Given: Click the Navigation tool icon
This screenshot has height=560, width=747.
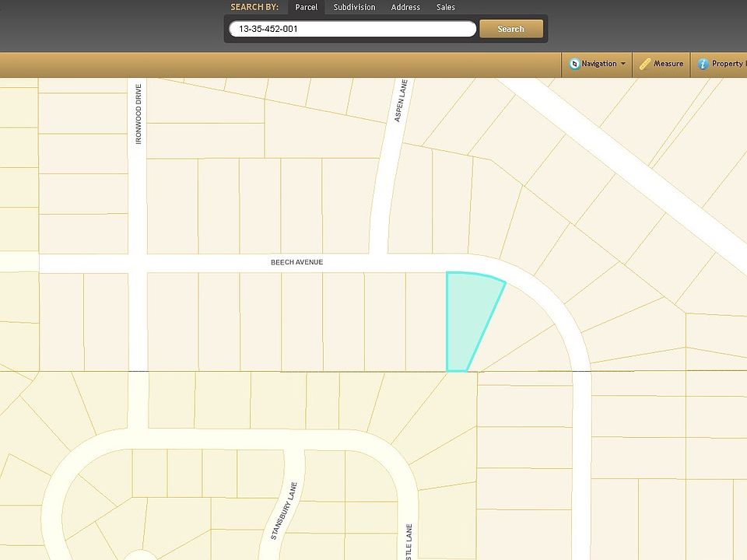Looking at the screenshot, I should [574, 64].
